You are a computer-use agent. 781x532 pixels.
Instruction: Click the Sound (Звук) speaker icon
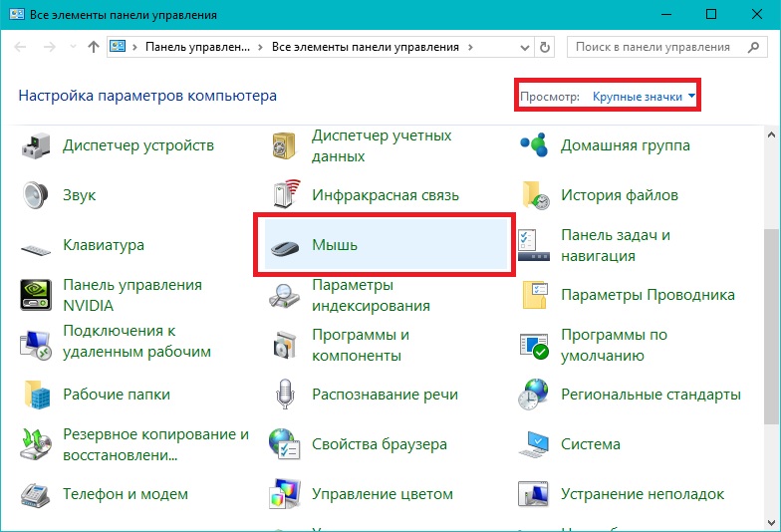coord(36,195)
